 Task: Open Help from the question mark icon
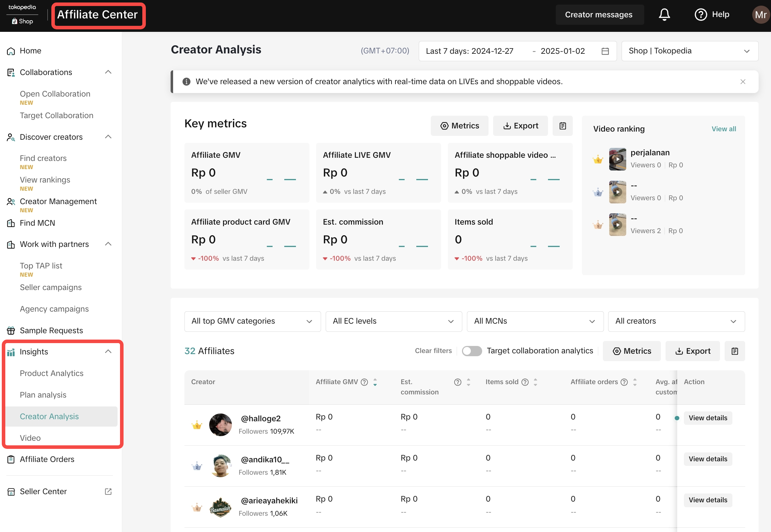(701, 15)
